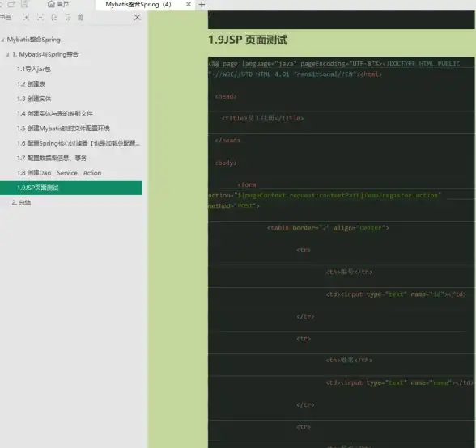Select highlighted bookmark 1.9JSP页面测试
This screenshot has height=448, width=476.
click(x=71, y=188)
